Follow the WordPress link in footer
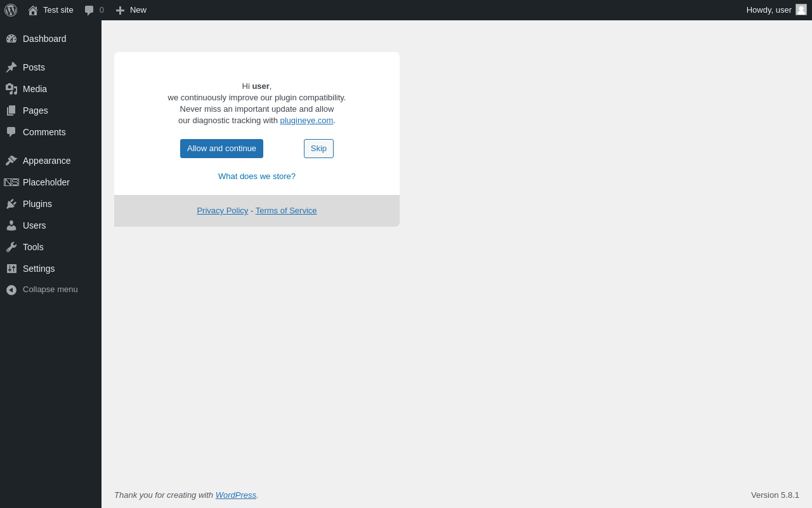 pyautogui.click(x=236, y=495)
